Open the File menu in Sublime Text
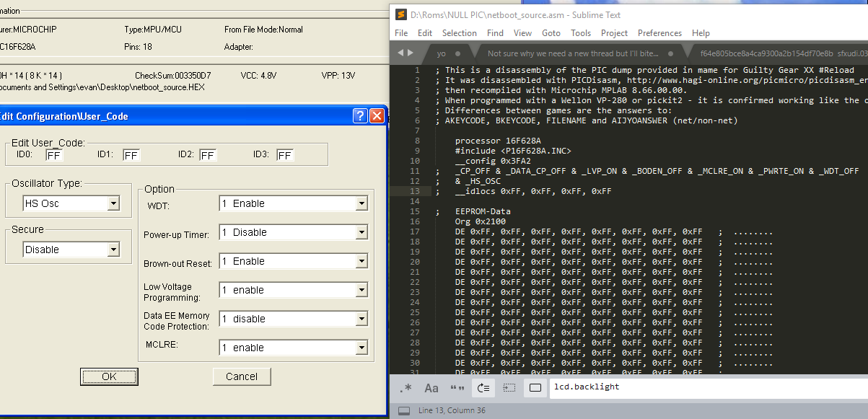The width and height of the screenshot is (868, 419). click(x=401, y=33)
